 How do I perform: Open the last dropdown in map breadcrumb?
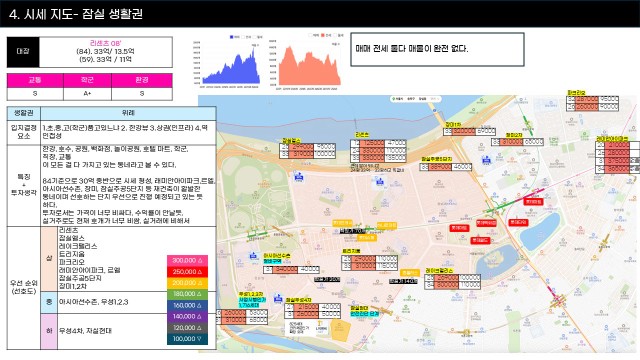[435, 99]
